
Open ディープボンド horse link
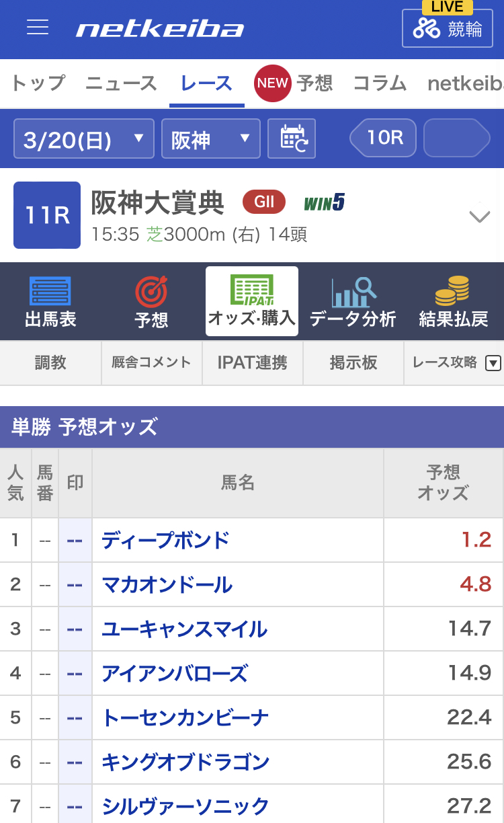tap(165, 540)
